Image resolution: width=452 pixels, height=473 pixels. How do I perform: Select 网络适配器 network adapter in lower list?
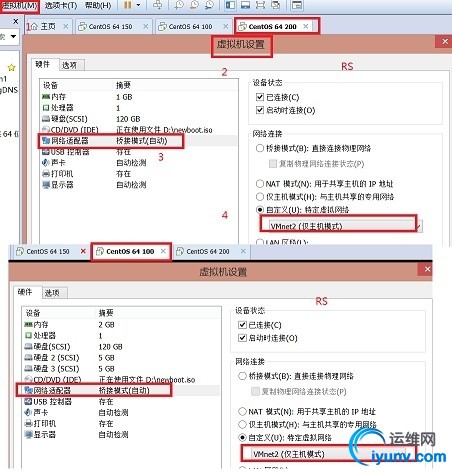pos(121,390)
